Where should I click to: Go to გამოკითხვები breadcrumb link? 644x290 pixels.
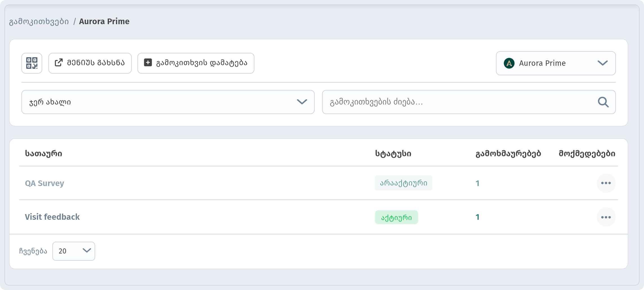click(39, 22)
